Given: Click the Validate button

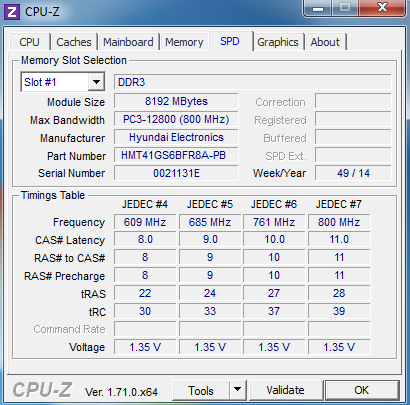Looking at the screenshot, I should 285,390.
